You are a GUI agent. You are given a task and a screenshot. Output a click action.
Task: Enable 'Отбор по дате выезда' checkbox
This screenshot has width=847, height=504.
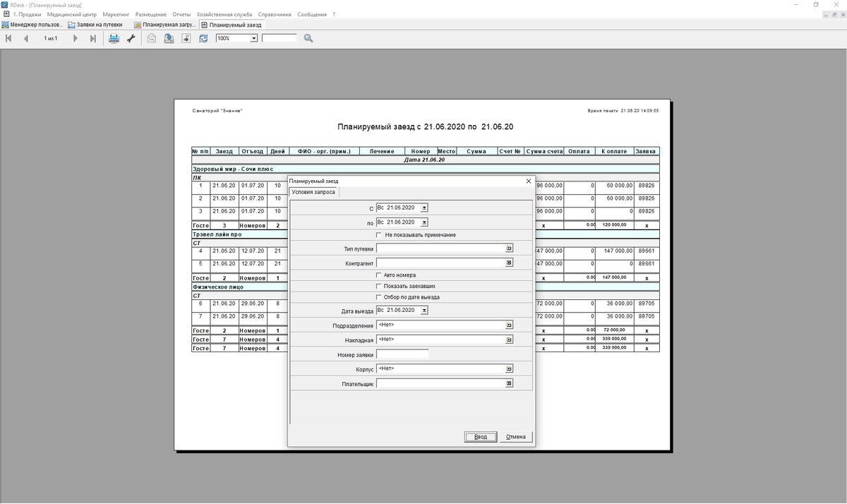pyautogui.click(x=379, y=297)
